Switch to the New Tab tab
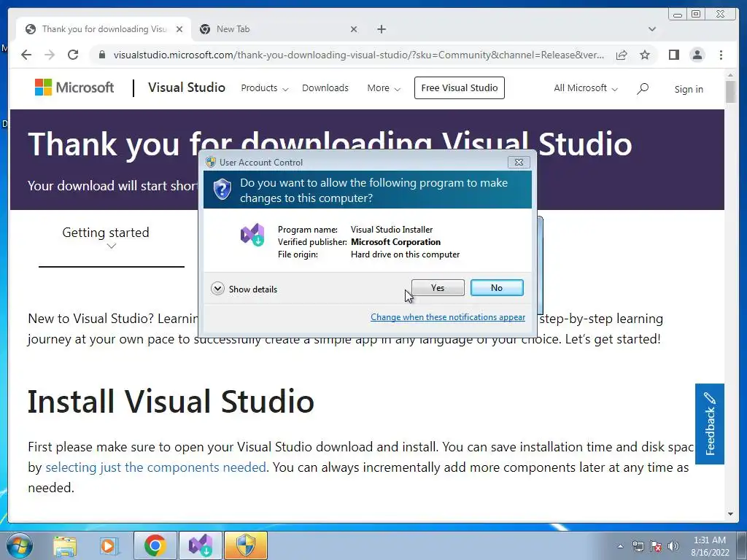 point(279,29)
